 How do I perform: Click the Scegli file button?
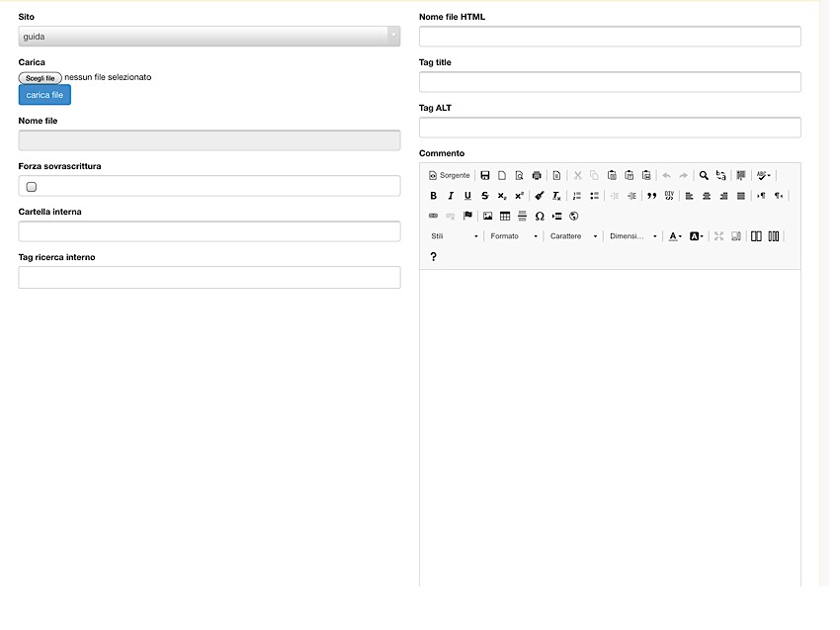[x=40, y=77]
